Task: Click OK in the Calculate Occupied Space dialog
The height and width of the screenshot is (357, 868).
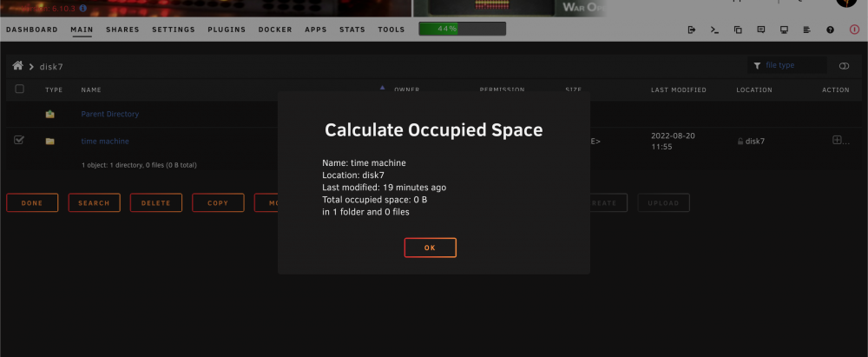Action: tap(431, 248)
